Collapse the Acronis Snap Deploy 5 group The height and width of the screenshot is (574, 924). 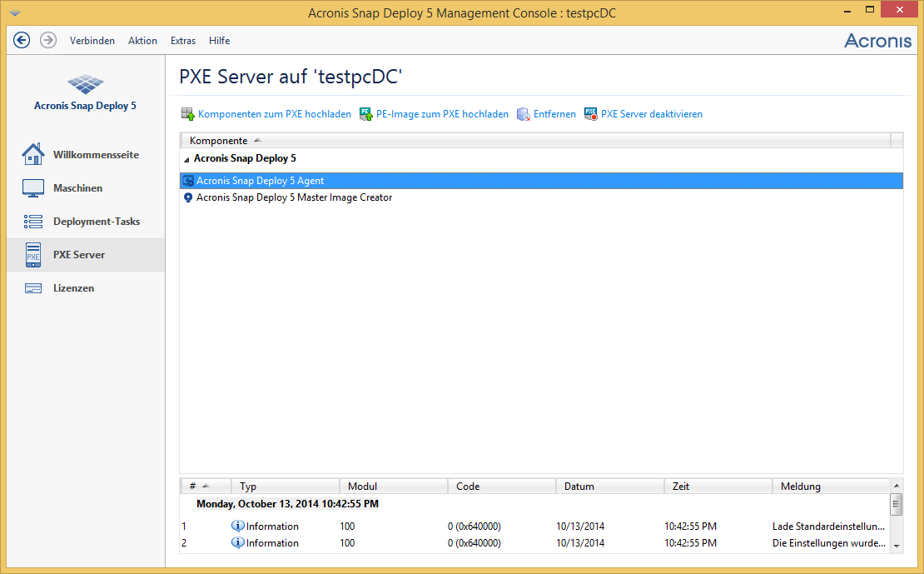click(x=186, y=159)
